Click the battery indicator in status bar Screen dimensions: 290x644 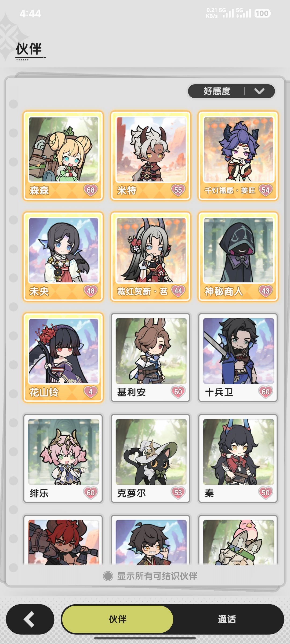tap(262, 13)
